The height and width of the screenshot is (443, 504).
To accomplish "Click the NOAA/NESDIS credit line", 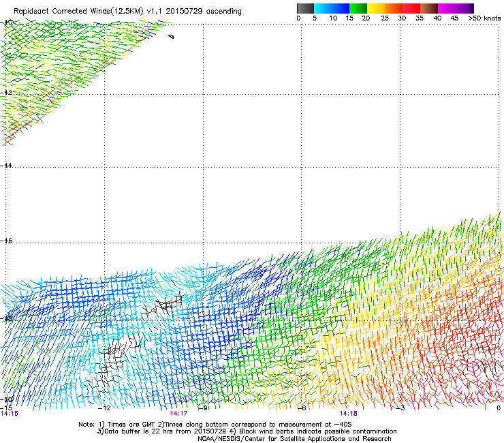I will tap(294, 439).
